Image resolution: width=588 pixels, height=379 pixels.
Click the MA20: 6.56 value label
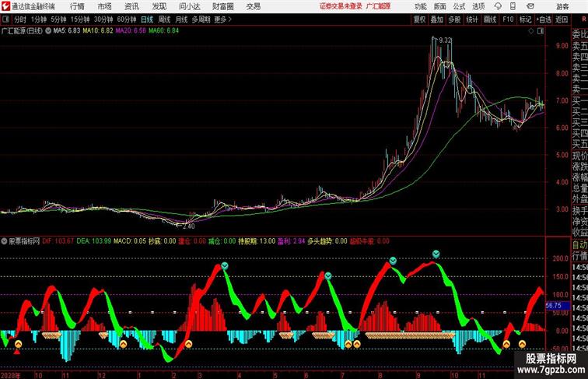tap(131, 31)
